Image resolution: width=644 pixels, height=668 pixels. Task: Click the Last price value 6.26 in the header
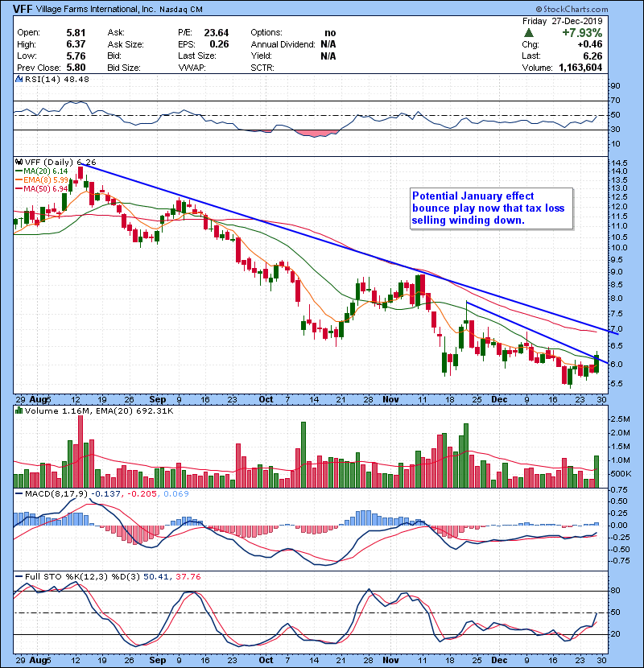[x=592, y=56]
